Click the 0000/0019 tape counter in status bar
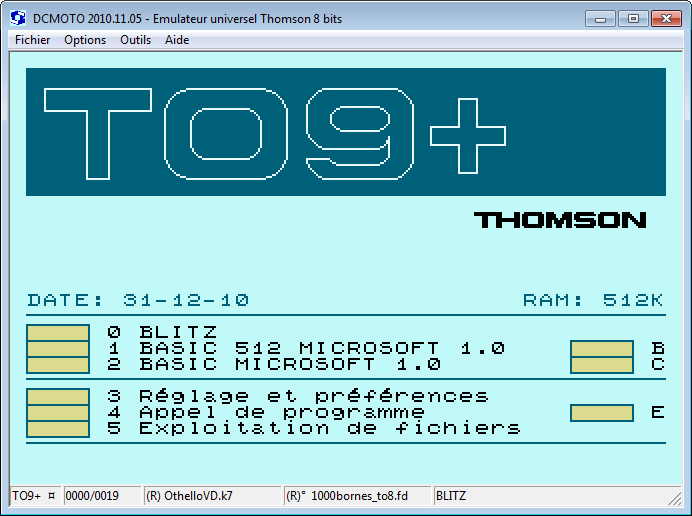 102,496
